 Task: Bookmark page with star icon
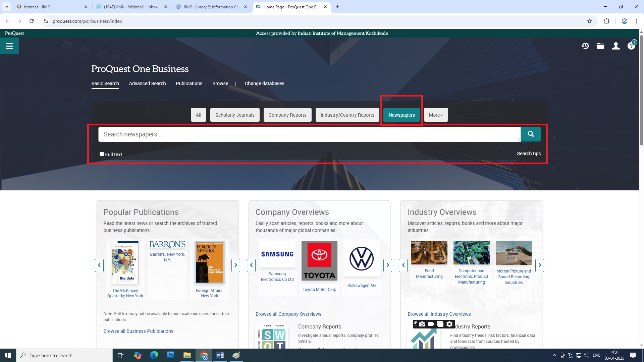click(x=590, y=21)
